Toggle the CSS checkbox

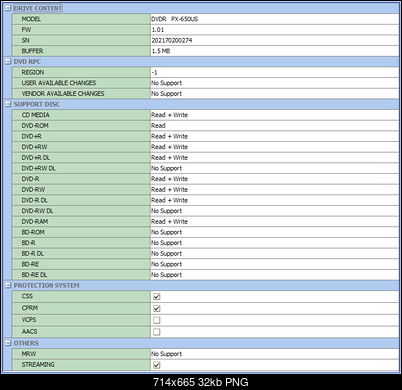pyautogui.click(x=157, y=296)
